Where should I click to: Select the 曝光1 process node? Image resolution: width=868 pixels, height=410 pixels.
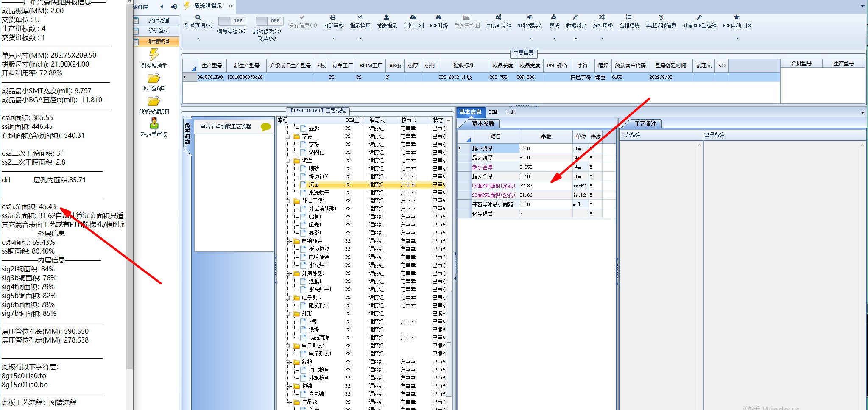(x=315, y=225)
